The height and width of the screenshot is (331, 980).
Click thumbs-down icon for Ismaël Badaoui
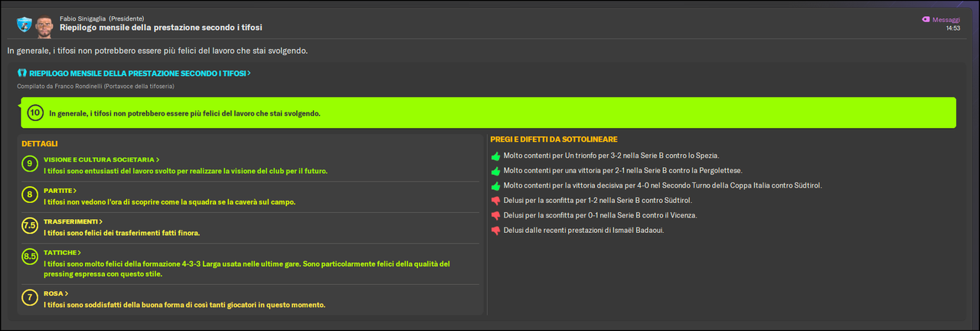[x=495, y=231]
